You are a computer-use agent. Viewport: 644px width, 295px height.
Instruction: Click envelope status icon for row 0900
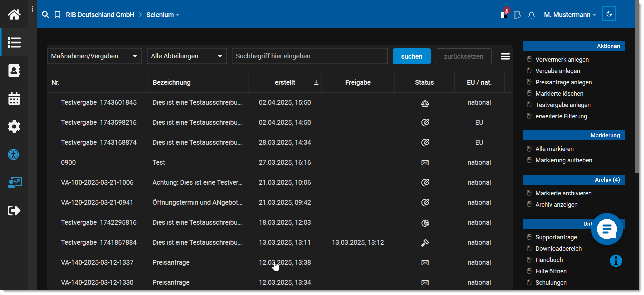[x=425, y=163]
